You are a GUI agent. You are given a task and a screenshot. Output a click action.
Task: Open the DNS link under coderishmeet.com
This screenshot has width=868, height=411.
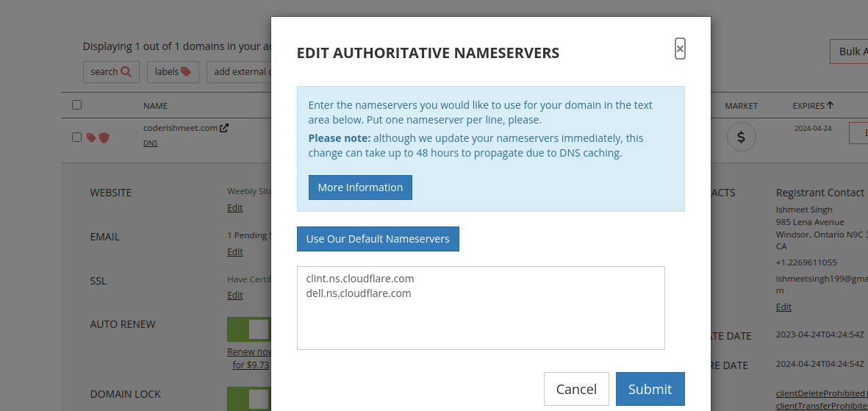click(151, 143)
